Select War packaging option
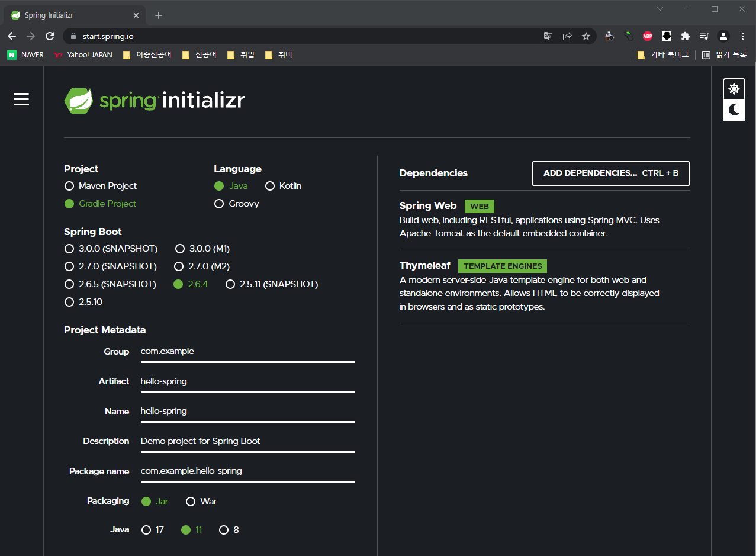This screenshot has height=556, width=756. [x=201, y=502]
